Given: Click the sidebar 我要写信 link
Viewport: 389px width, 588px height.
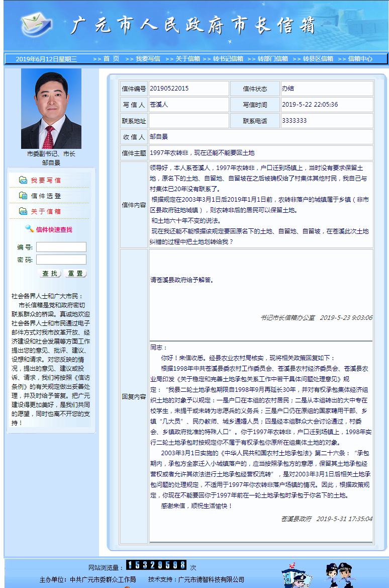Looking at the screenshot, I should pyautogui.click(x=46, y=181).
